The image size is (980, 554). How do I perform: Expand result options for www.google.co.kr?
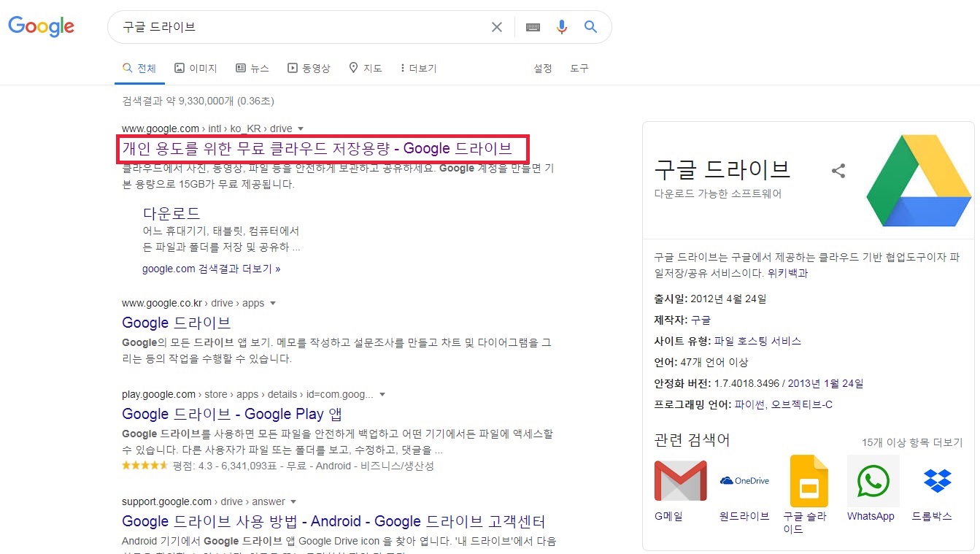tap(272, 303)
